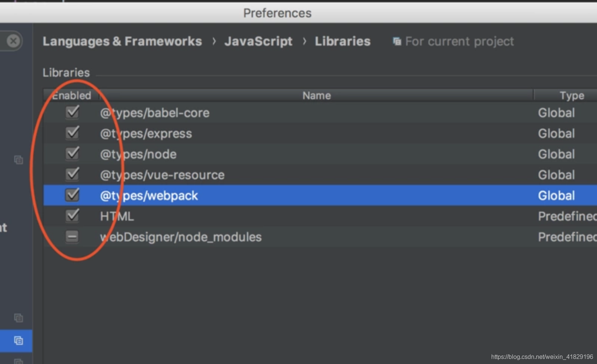Toggle the webDesigner/node_modules partial checkbox
Viewport: 597px width, 364px height.
(x=72, y=236)
